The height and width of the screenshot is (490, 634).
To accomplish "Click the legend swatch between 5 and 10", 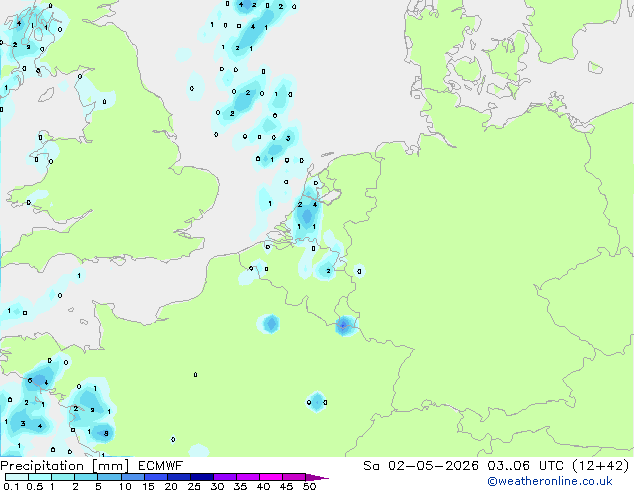I will (109, 477).
